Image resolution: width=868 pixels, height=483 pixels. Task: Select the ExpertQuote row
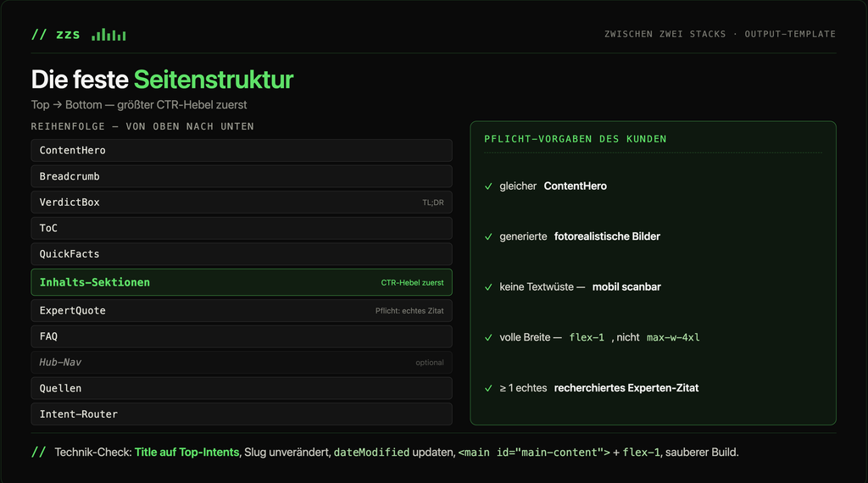click(x=242, y=311)
